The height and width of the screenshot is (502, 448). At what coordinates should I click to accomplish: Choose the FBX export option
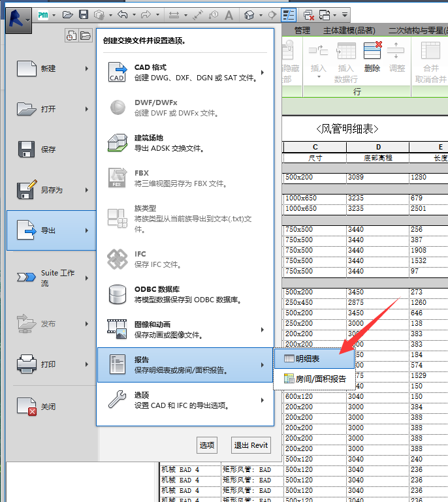pos(185,178)
